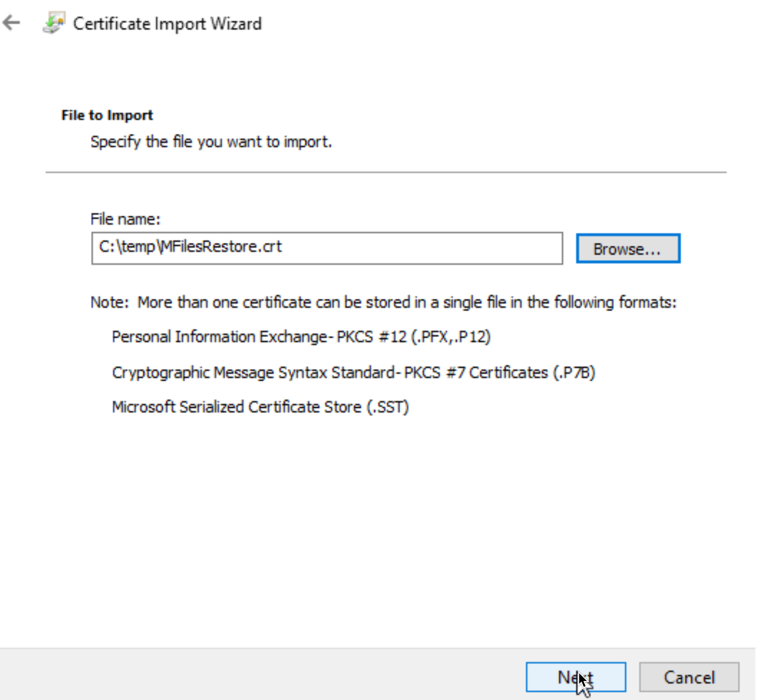Cancel the certificate import wizard
The image size is (758, 700).
[x=689, y=677]
